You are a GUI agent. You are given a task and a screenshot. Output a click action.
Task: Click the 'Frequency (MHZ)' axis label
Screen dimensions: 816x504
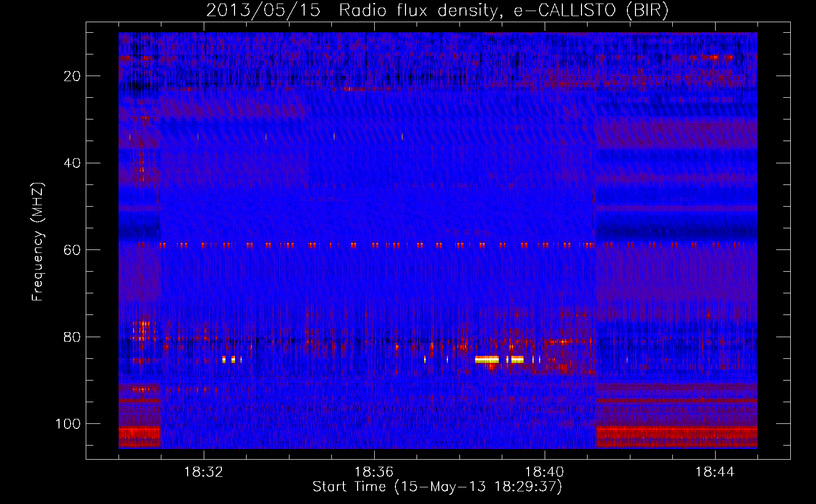click(38, 241)
